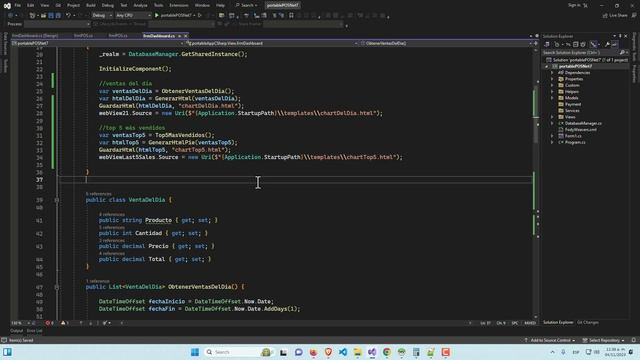Open File Explorer from taskbar
This screenshot has width=640, height=360.
pyautogui.click(x=358, y=352)
